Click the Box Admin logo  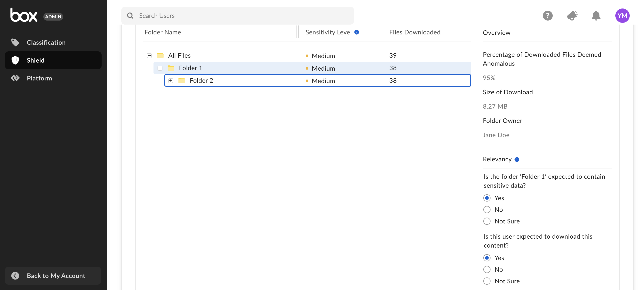pos(24,15)
